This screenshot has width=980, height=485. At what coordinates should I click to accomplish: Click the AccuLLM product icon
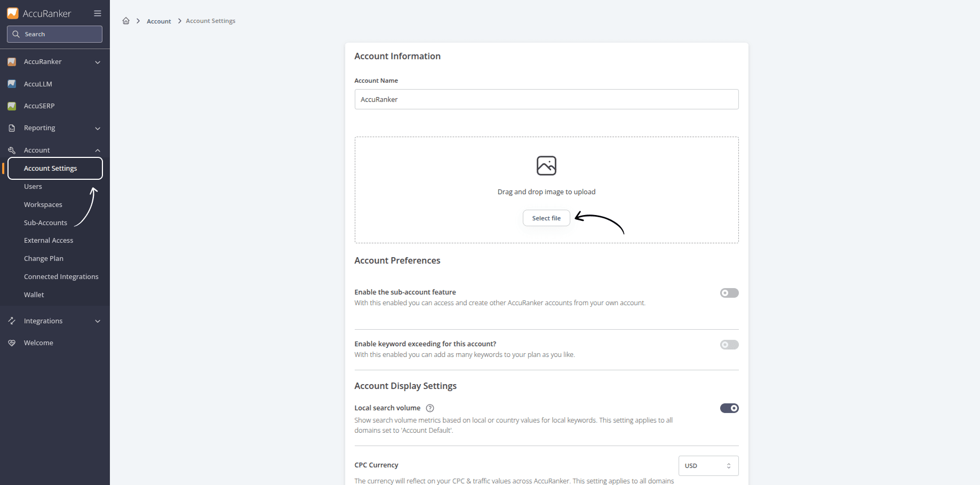tap(12, 84)
